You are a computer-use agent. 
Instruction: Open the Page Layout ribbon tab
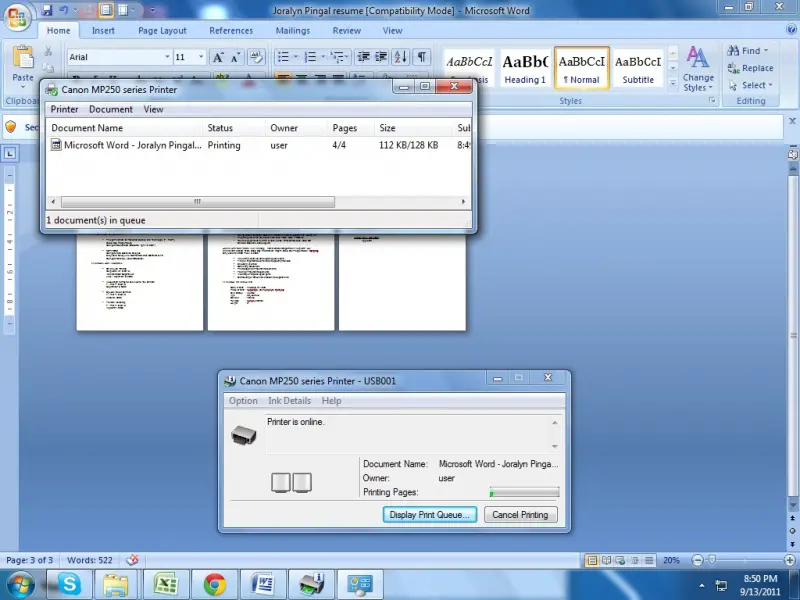pyautogui.click(x=162, y=31)
